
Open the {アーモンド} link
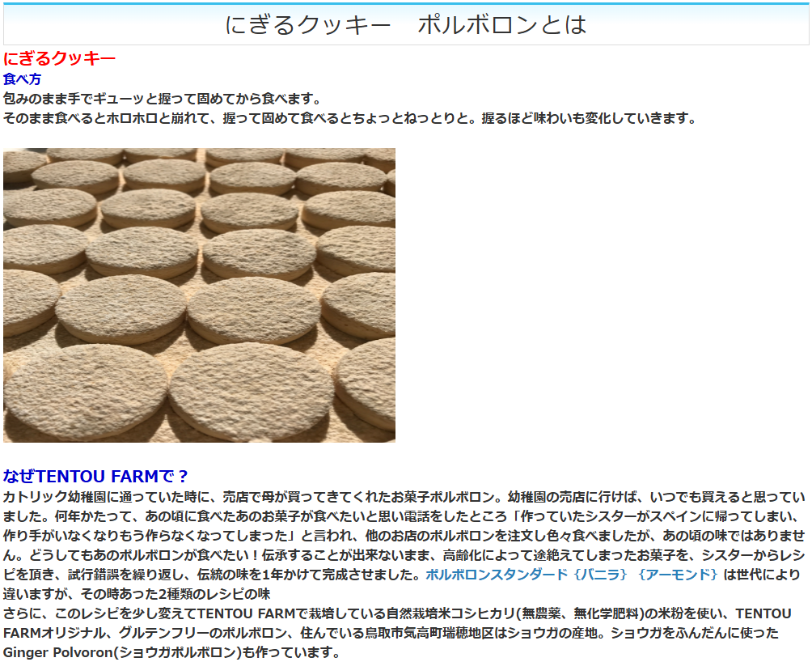pos(678,575)
